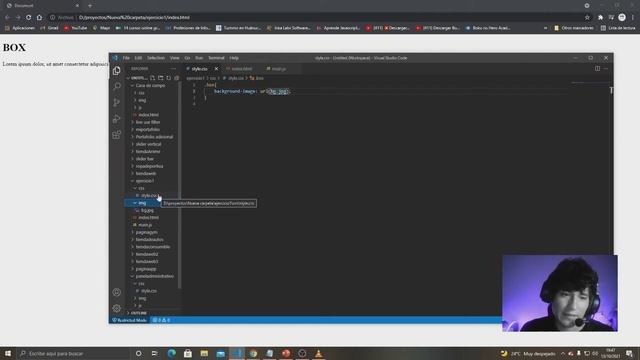Viewport: 640px width, 360px height.
Task: Open Chrome extensions puzzle icon
Action: pos(600,18)
